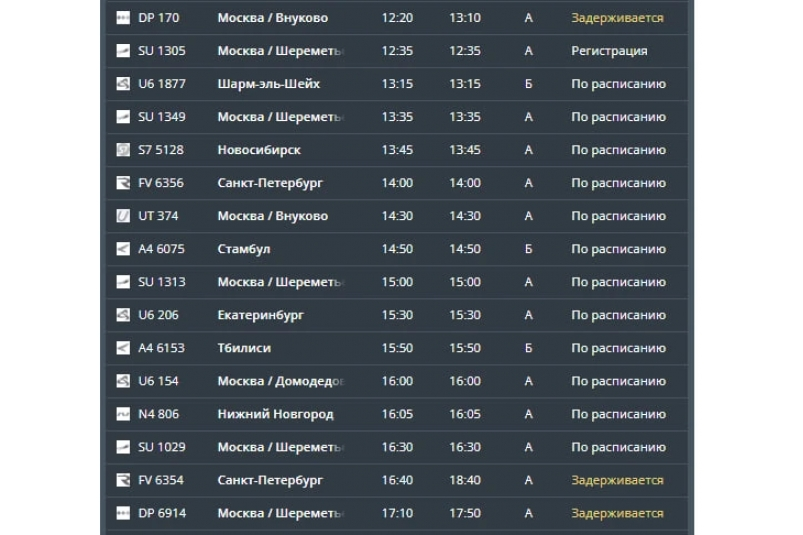Screen dimensions: 803x535
Task: Click the airline logo beside flight DP 170
Action: [x=123, y=18]
